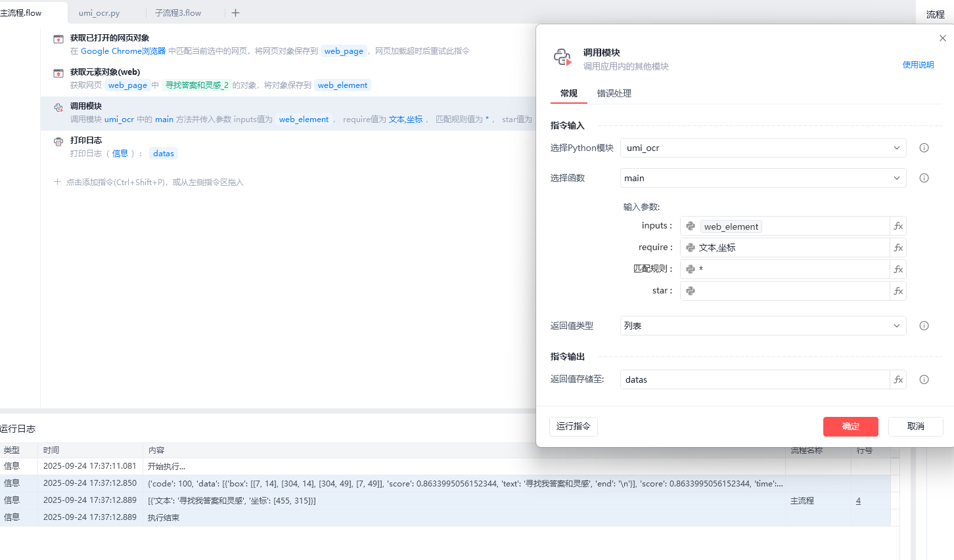Click the fx icon beside 返回值存储至 field
Viewport: 954px width, 560px height.
(x=898, y=379)
